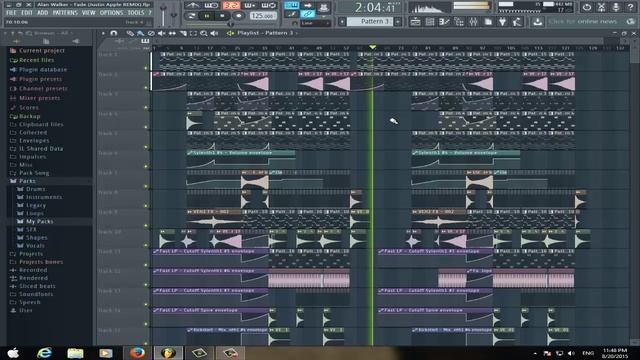Click the tempo field showing 125

pos(262,16)
